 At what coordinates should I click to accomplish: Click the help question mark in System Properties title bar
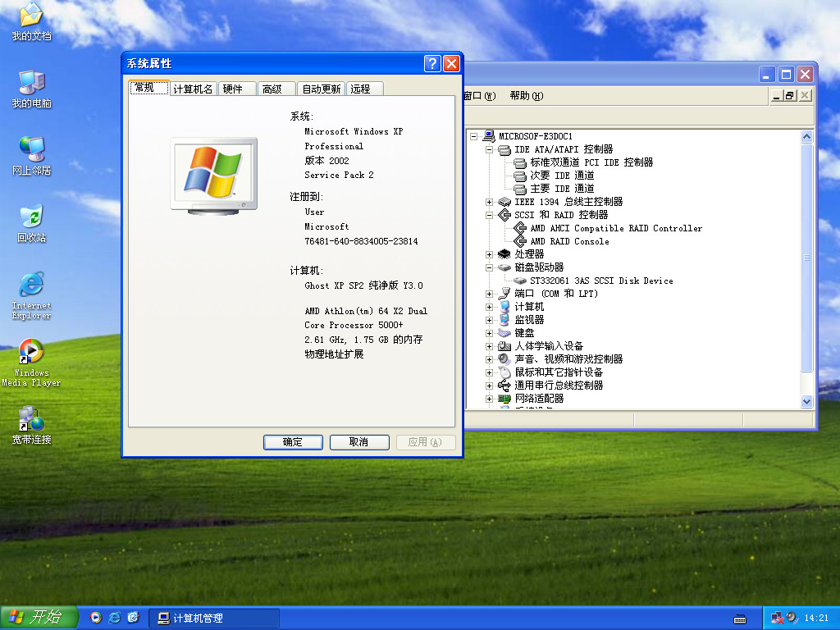coord(432,64)
